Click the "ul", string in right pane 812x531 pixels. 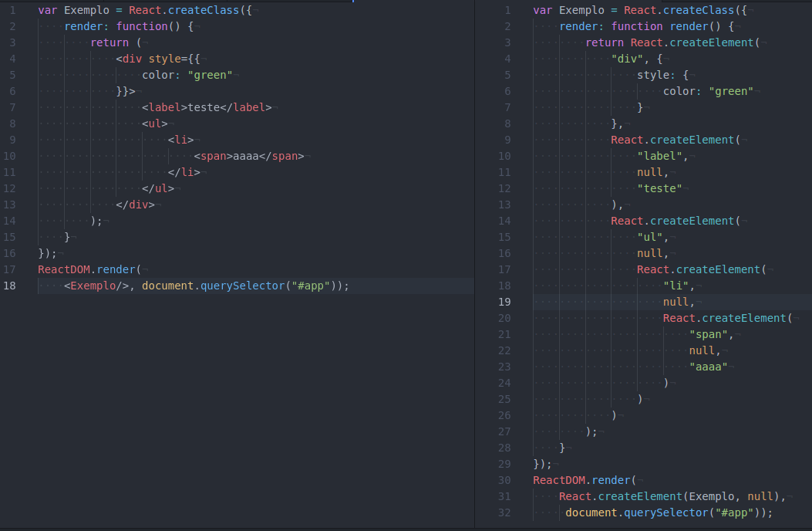(x=653, y=237)
